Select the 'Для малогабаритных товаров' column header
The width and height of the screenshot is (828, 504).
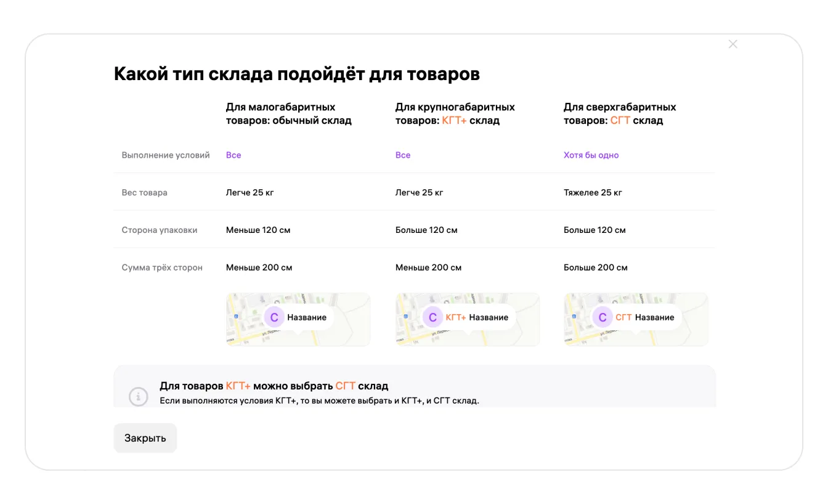point(288,114)
